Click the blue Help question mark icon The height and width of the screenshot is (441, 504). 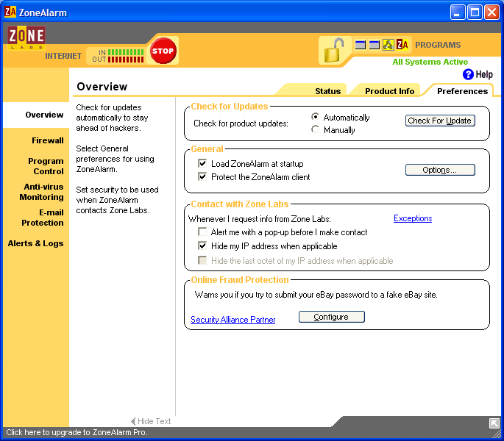(468, 74)
